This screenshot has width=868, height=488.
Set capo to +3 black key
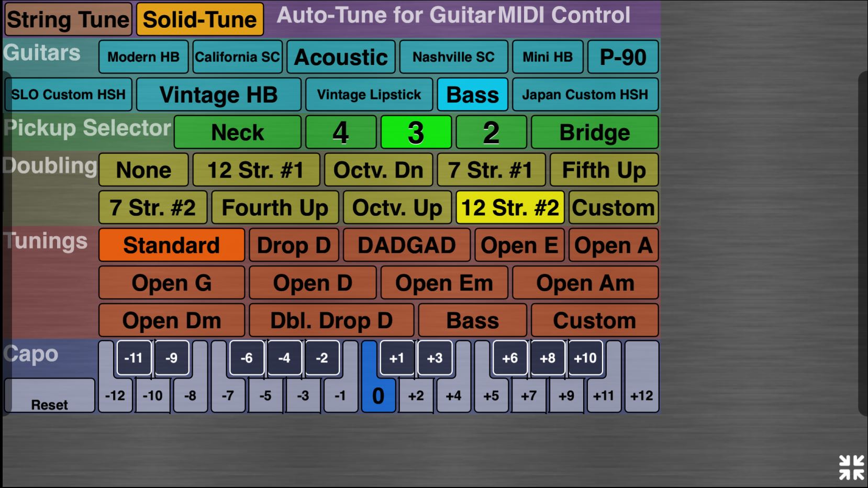[435, 358]
